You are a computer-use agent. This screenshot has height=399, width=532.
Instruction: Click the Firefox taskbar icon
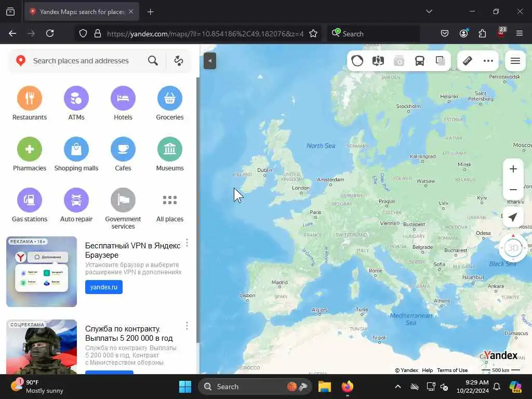348,387
